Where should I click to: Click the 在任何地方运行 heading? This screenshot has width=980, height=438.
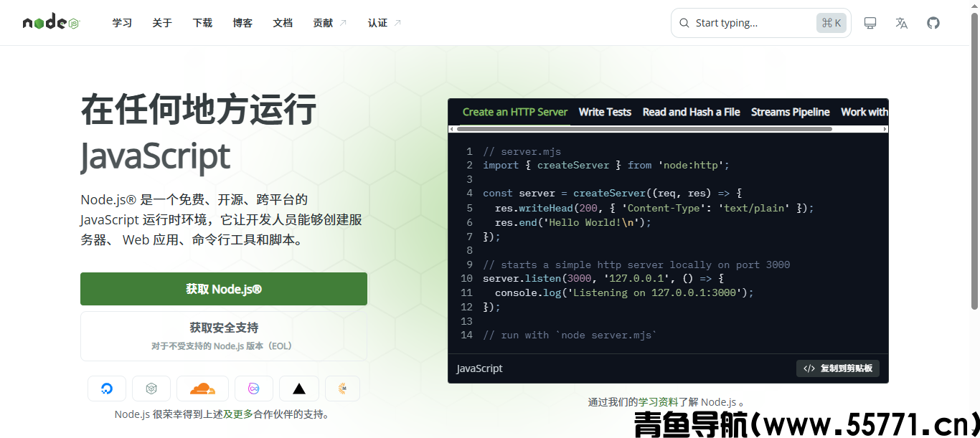coord(199,109)
